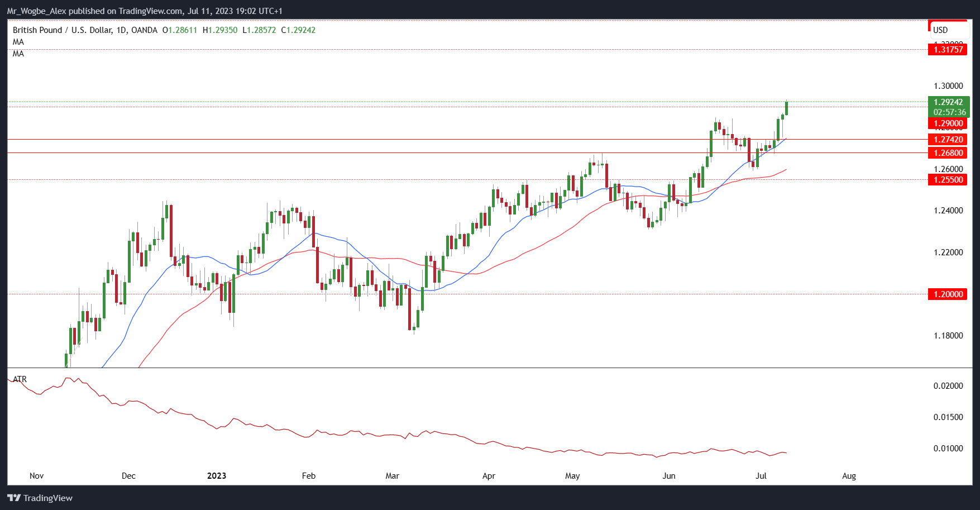The width and height of the screenshot is (980, 510).
Task: Select the 1.27420 horizontal line price label
Action: pyautogui.click(x=948, y=140)
